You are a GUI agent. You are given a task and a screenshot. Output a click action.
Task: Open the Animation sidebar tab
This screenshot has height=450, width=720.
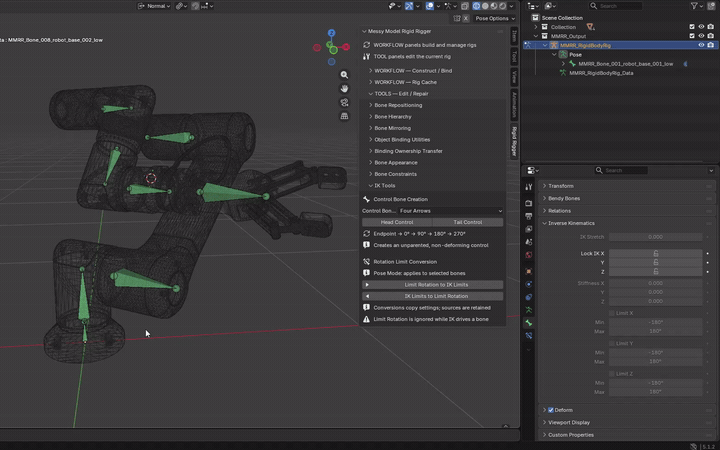pyautogui.click(x=514, y=105)
